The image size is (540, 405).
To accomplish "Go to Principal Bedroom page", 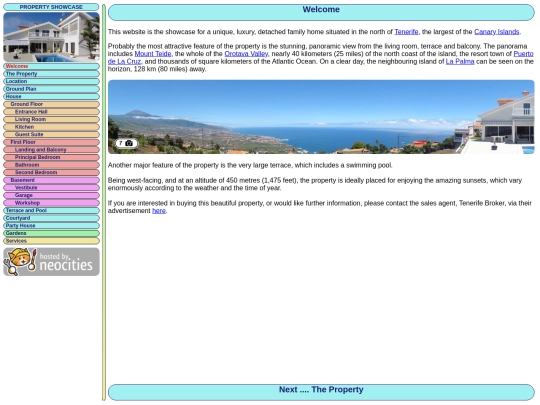I will click(51, 157).
